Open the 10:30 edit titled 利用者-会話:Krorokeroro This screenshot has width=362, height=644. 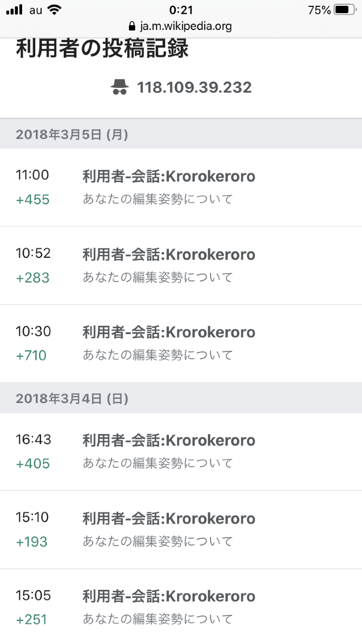168,333
